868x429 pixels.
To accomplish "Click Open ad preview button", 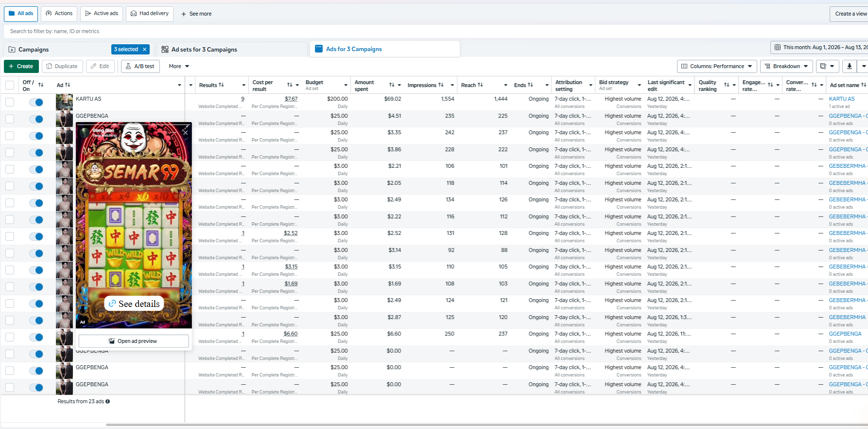I will 134,341.
